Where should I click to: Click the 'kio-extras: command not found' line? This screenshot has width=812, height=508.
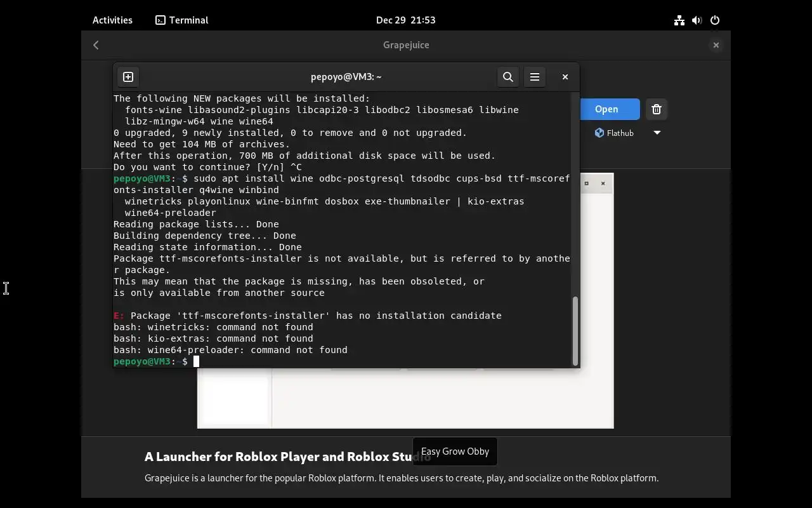(213, 338)
